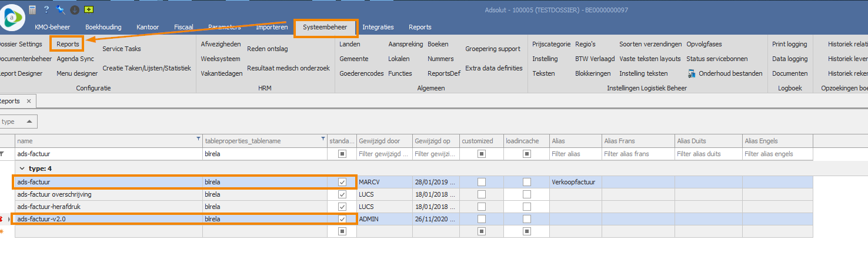Image resolution: width=868 pixels, height=263 pixels.
Task: Open the Importeren ribbon tab
Action: (x=272, y=27)
